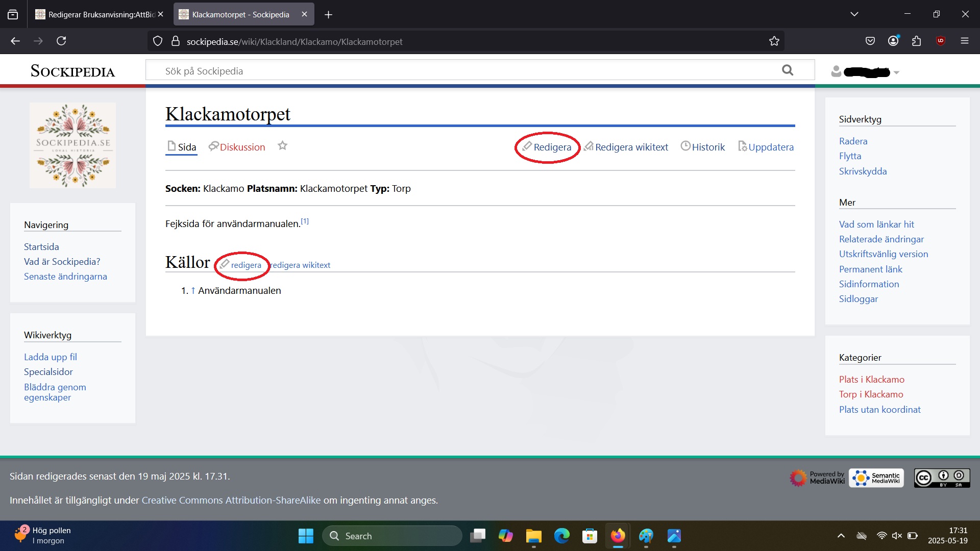The width and height of the screenshot is (980, 551).
Task: Reload the page with the refresh icon
Action: click(x=61, y=41)
